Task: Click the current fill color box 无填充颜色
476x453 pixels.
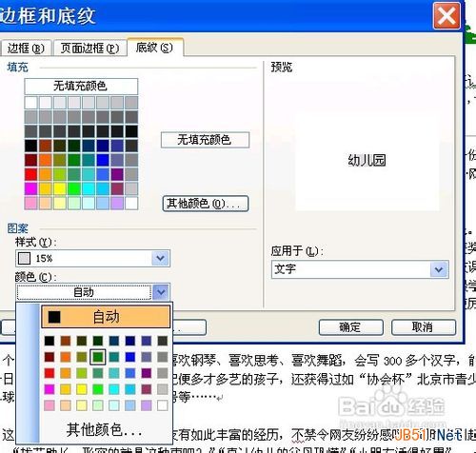Action: pos(205,140)
